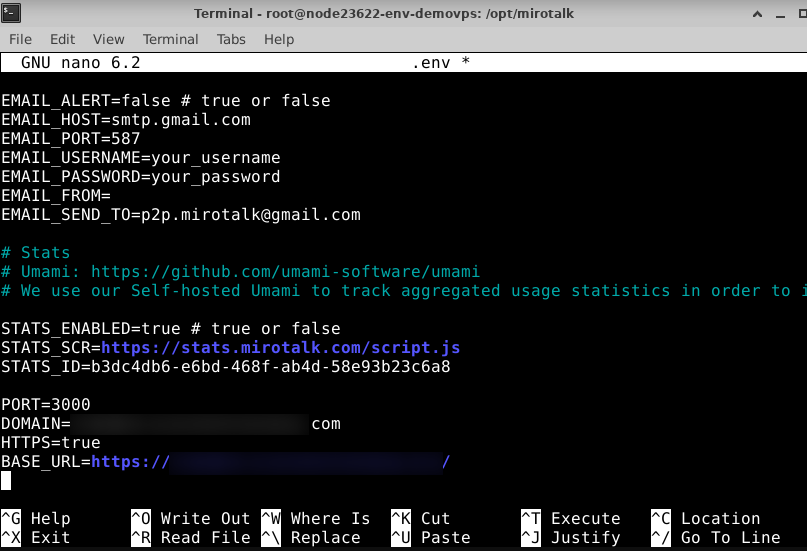Open the File menu
The image size is (807, 551).
click(20, 39)
